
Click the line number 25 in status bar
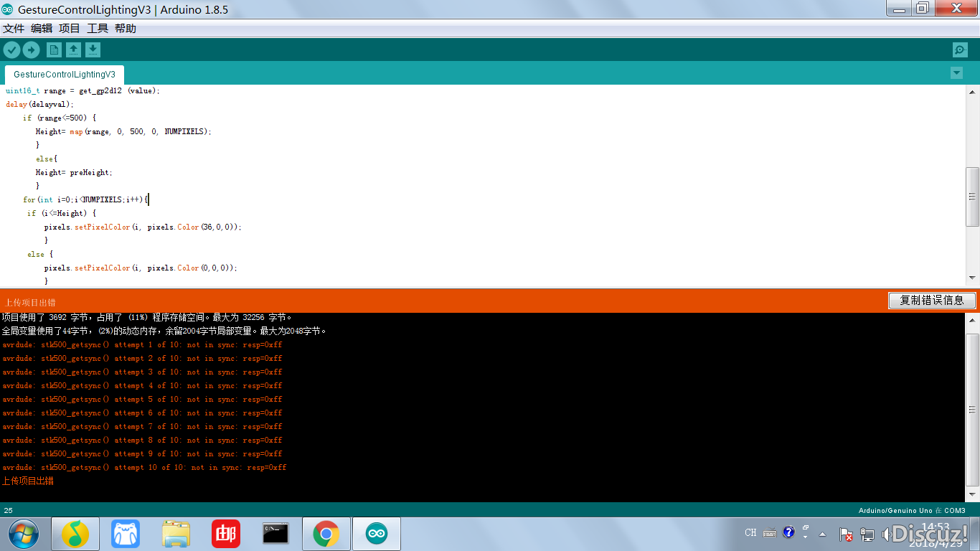(9, 511)
